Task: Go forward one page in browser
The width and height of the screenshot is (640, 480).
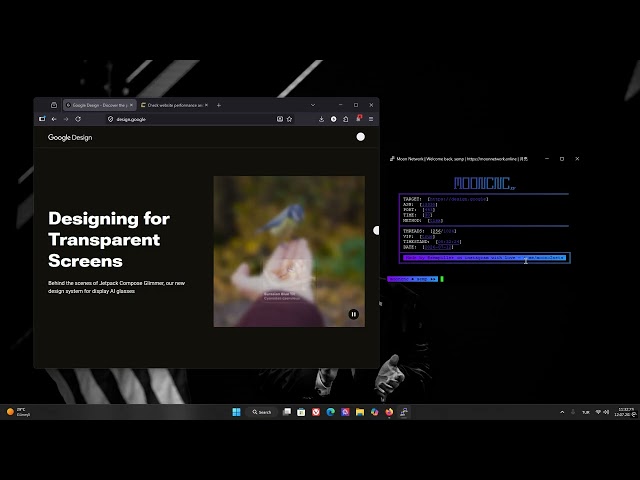Action: [x=66, y=119]
